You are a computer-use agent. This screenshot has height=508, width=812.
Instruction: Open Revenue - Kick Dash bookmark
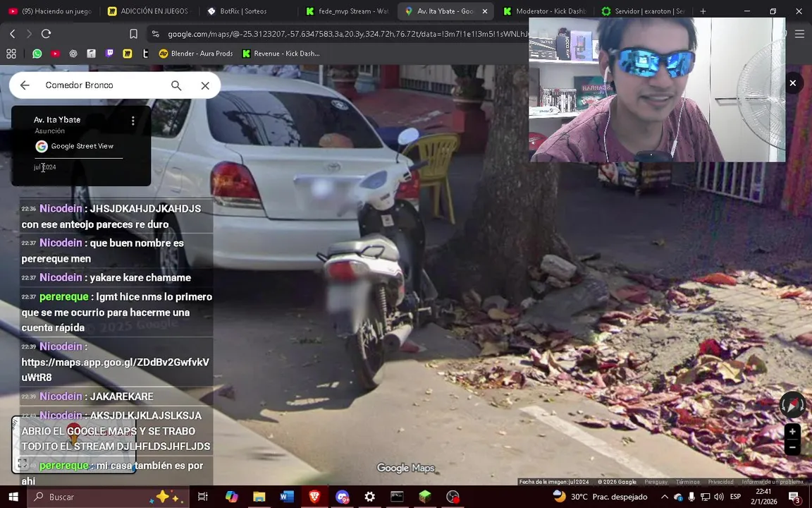(281, 54)
